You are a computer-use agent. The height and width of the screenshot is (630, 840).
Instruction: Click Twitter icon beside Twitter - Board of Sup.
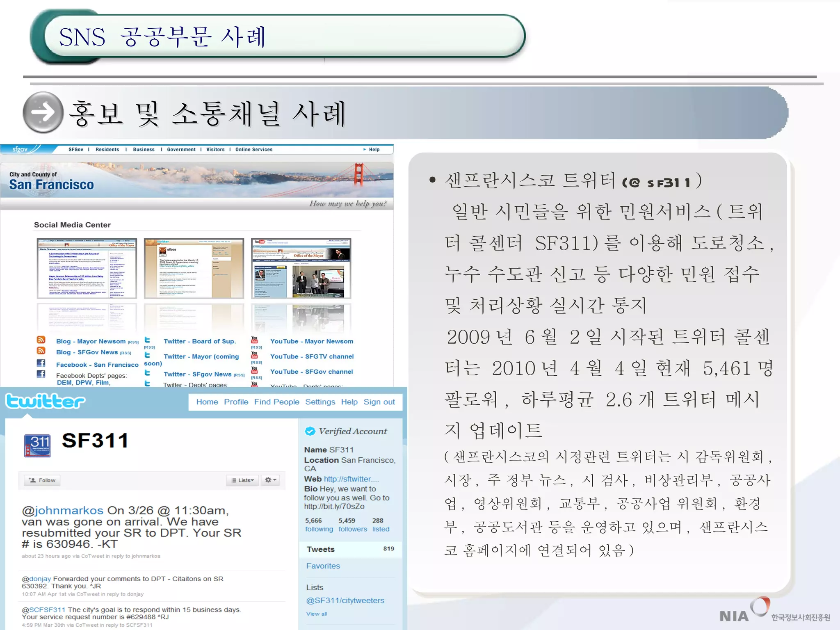click(147, 340)
